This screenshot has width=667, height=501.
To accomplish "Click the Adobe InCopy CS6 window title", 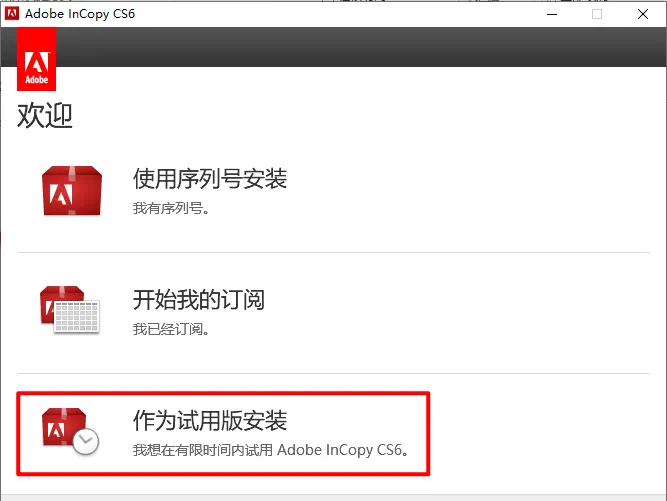I will 80,14.
